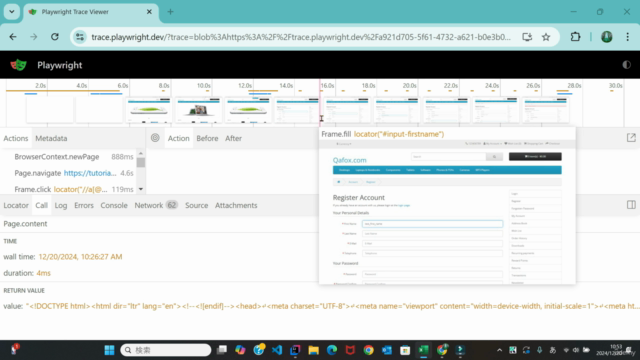
Task: Click timeline thumbnail under 28.0s mark
Action: pos(546,110)
